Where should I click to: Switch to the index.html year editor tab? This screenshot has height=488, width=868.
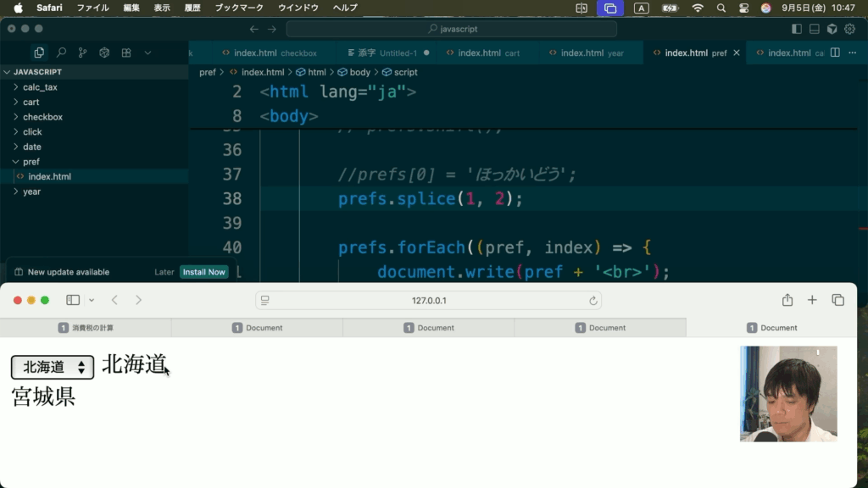click(591, 53)
